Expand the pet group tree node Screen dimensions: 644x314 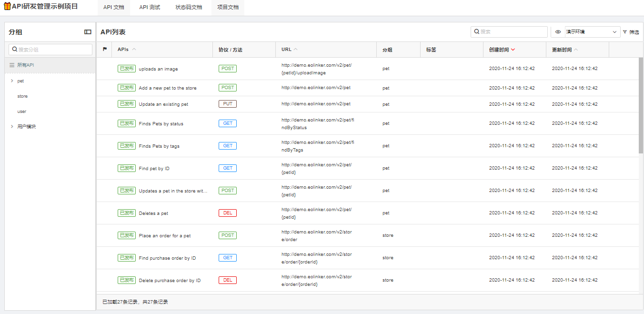pyautogui.click(x=11, y=81)
